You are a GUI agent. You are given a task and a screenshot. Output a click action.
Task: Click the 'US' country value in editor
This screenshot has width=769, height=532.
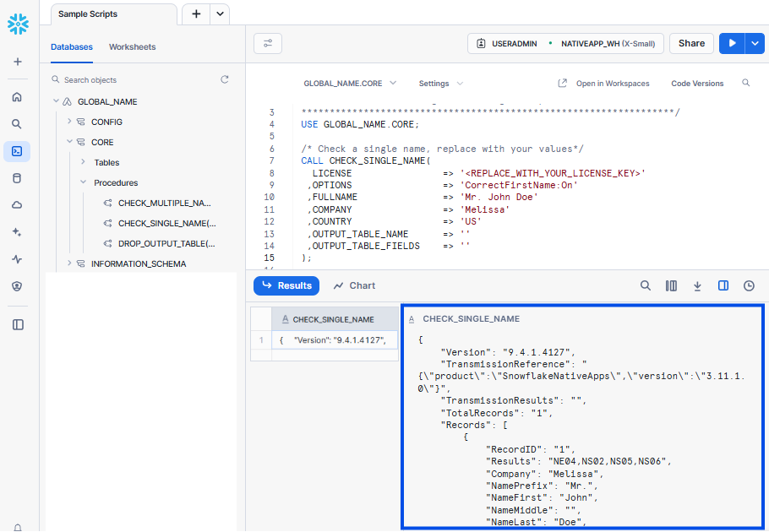471,221
